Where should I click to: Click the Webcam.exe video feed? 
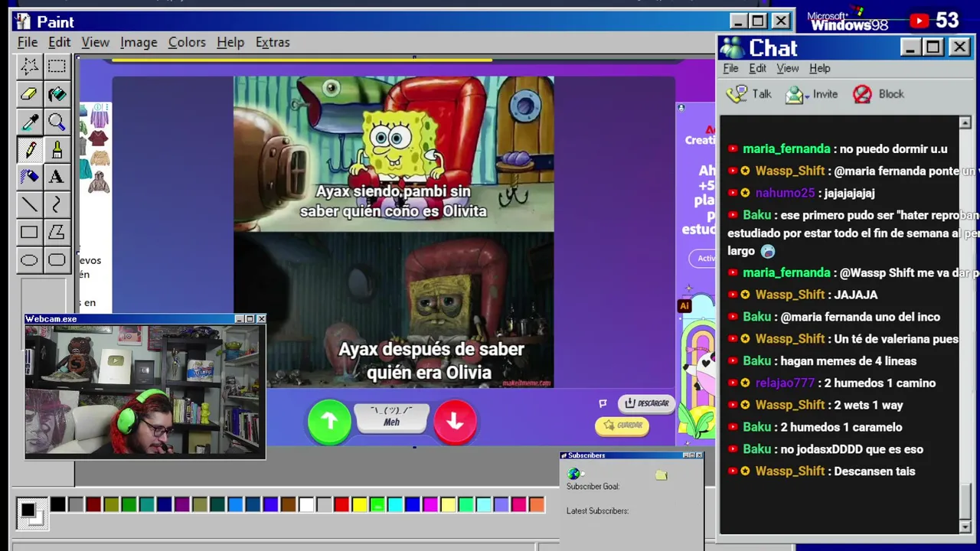tap(145, 391)
